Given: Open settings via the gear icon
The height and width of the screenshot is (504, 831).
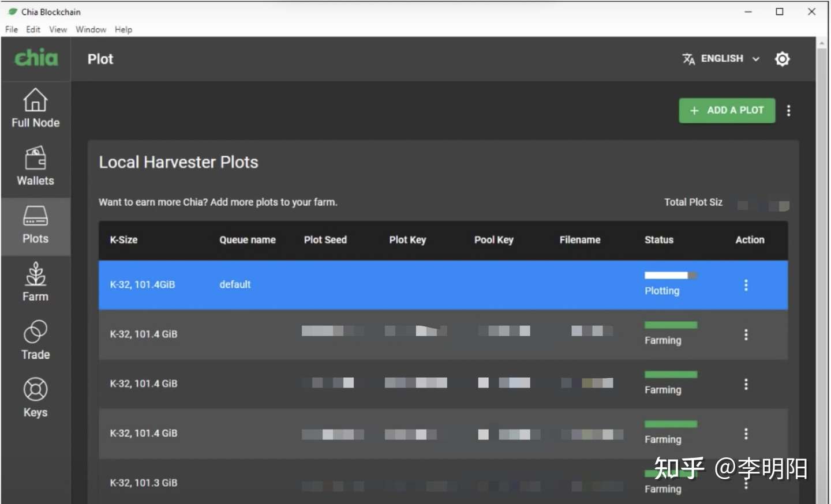Looking at the screenshot, I should click(x=782, y=59).
